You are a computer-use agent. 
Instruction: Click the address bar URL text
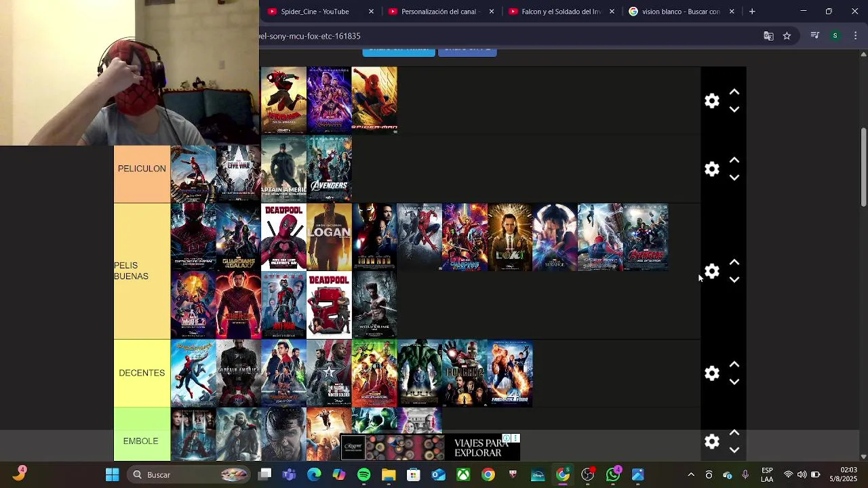point(310,36)
